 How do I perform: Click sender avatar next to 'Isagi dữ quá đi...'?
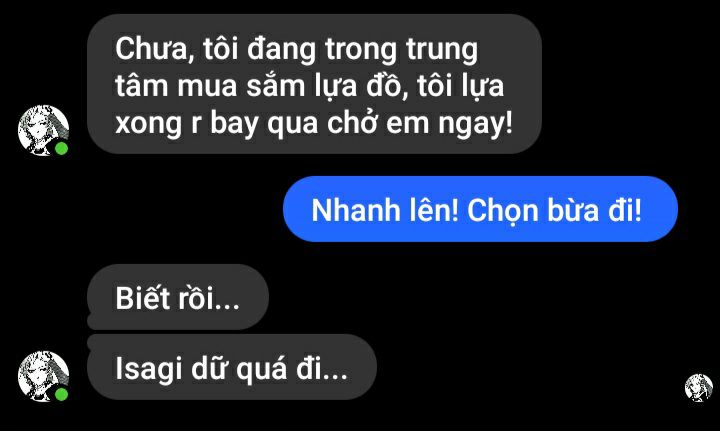tap(43, 376)
